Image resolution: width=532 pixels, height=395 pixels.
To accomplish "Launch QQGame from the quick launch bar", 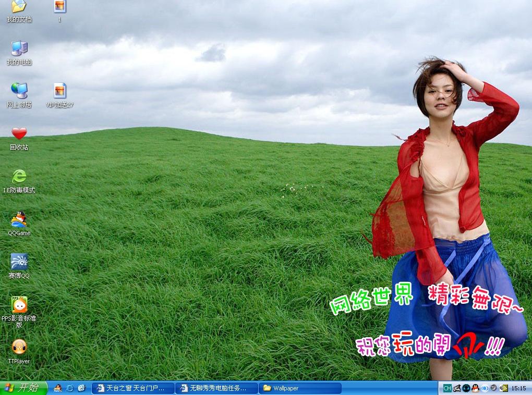I will [x=58, y=388].
